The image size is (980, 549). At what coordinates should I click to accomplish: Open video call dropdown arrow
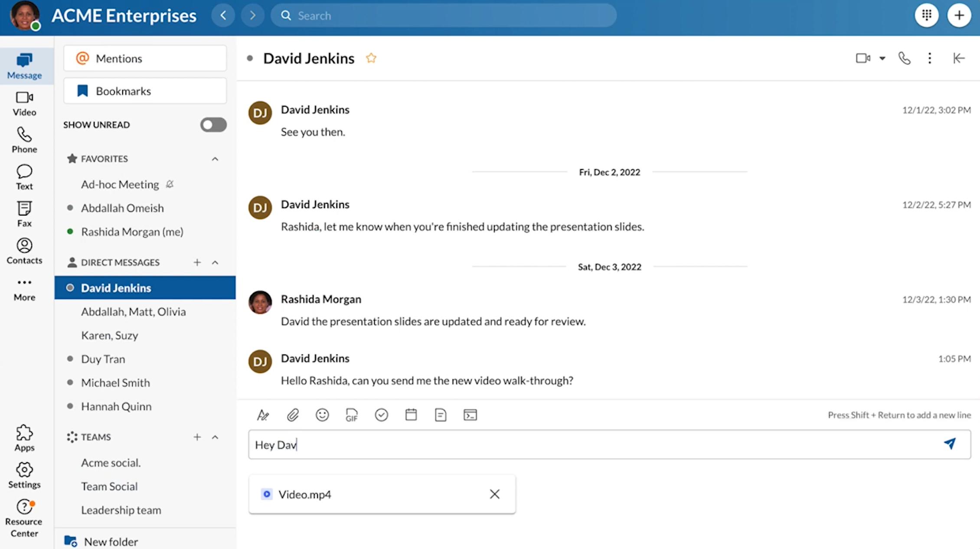(882, 58)
